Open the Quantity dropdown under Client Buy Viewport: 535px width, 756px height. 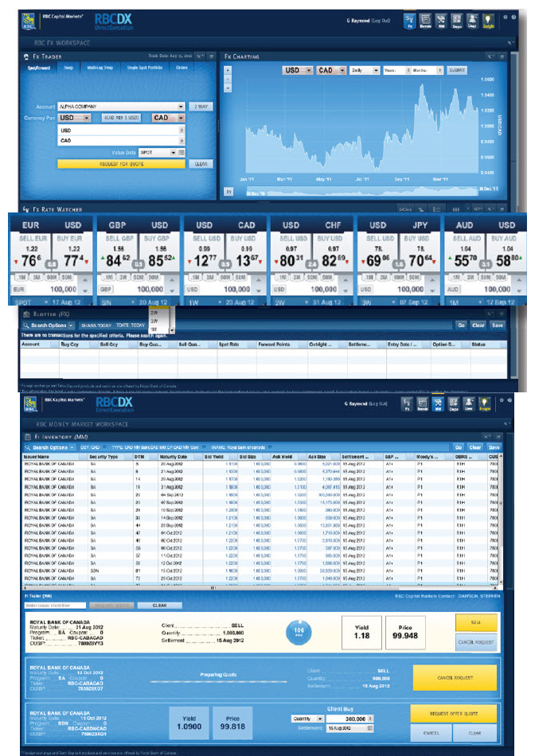pyautogui.click(x=307, y=719)
